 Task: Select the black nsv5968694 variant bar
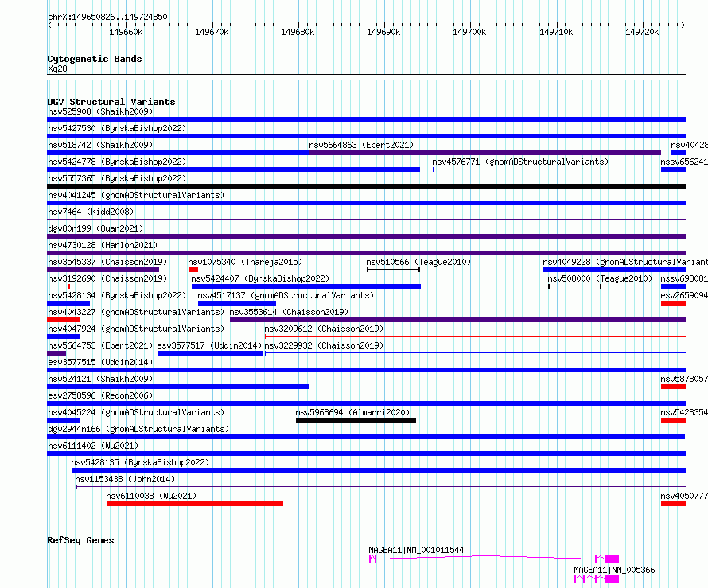tap(356, 420)
